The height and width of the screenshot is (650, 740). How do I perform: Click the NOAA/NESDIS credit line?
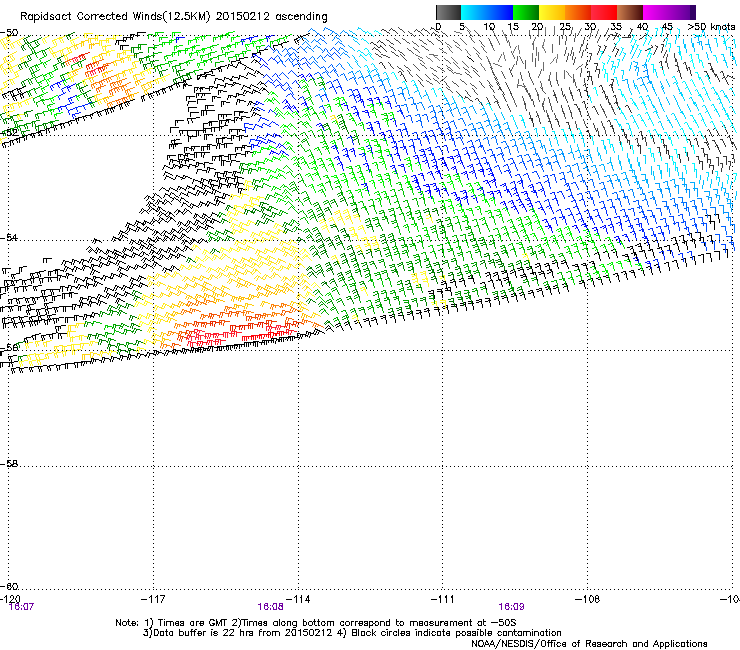(589, 644)
